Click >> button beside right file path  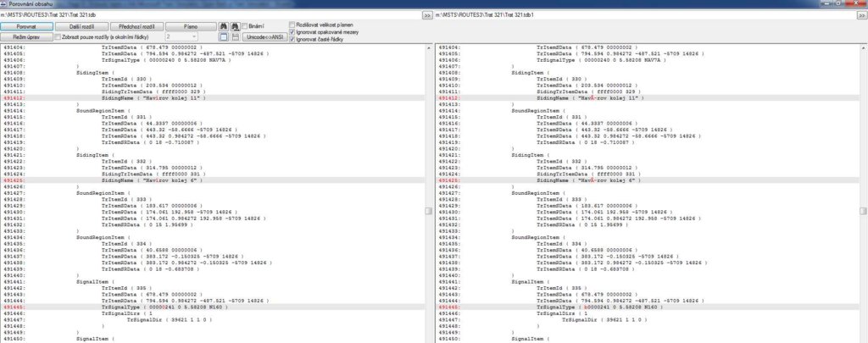[x=860, y=15]
